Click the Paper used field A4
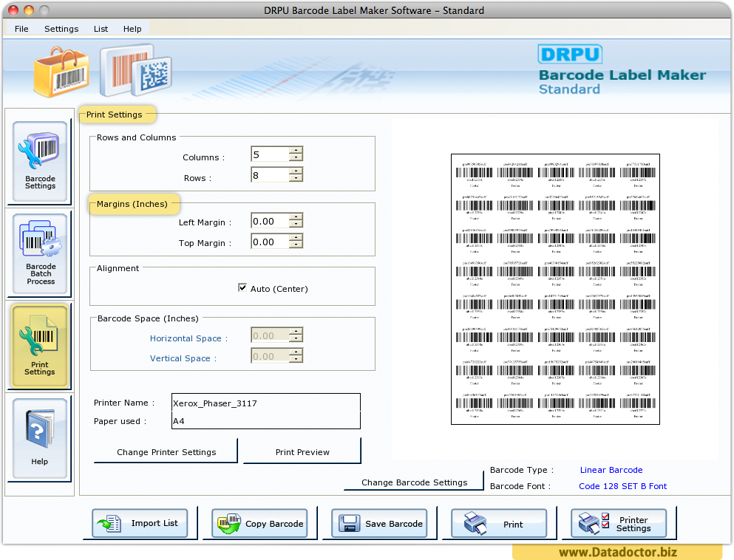The height and width of the screenshot is (560, 734). (x=266, y=420)
